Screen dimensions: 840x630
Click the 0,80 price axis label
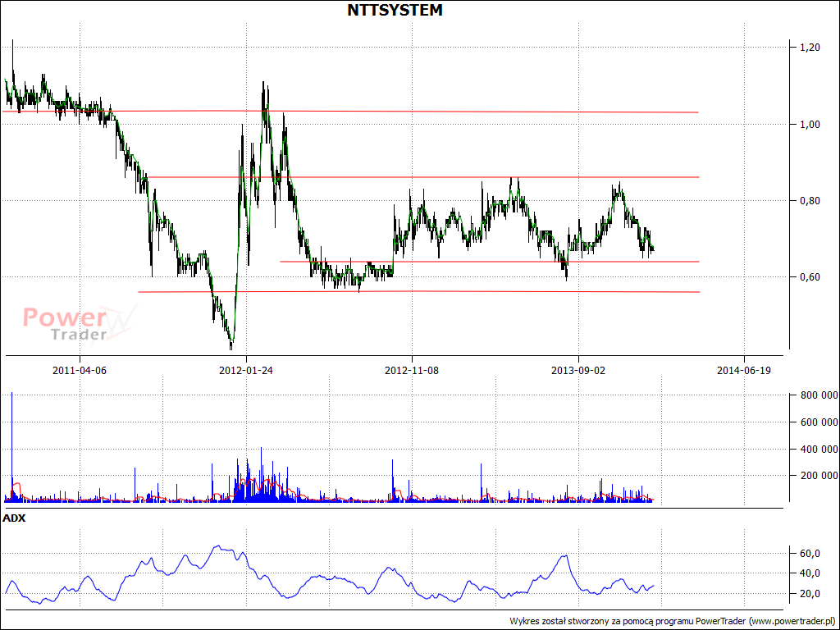tap(810, 201)
